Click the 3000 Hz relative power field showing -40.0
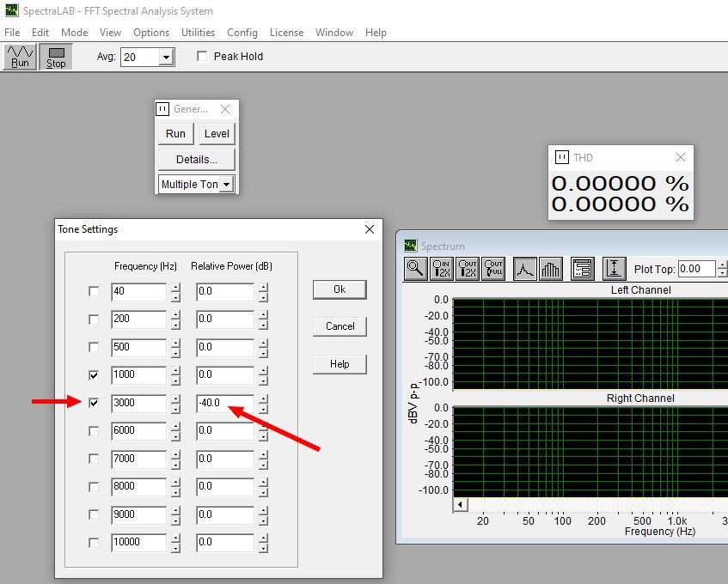Image resolution: width=728 pixels, height=584 pixels. [x=225, y=403]
